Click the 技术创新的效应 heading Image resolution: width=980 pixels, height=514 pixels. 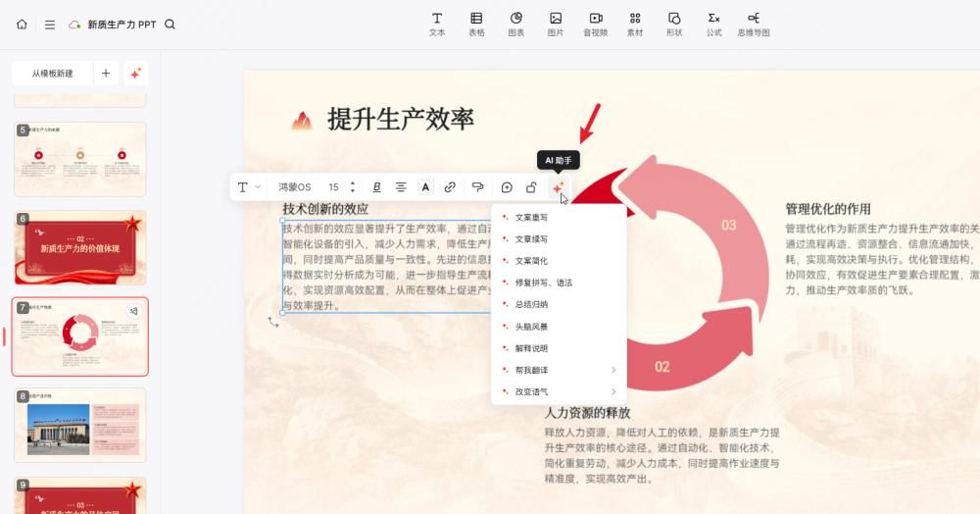pos(325,209)
